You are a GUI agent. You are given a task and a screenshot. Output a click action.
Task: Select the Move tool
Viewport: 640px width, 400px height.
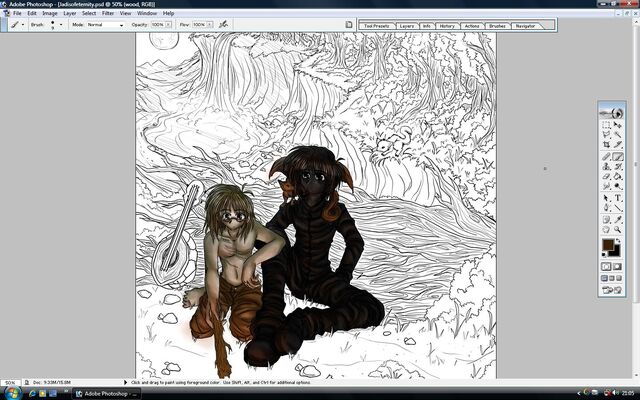[618, 125]
